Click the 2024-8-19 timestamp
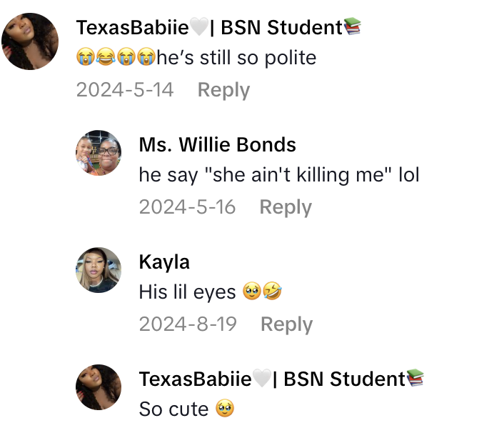The width and height of the screenshot is (504, 423). click(x=188, y=324)
